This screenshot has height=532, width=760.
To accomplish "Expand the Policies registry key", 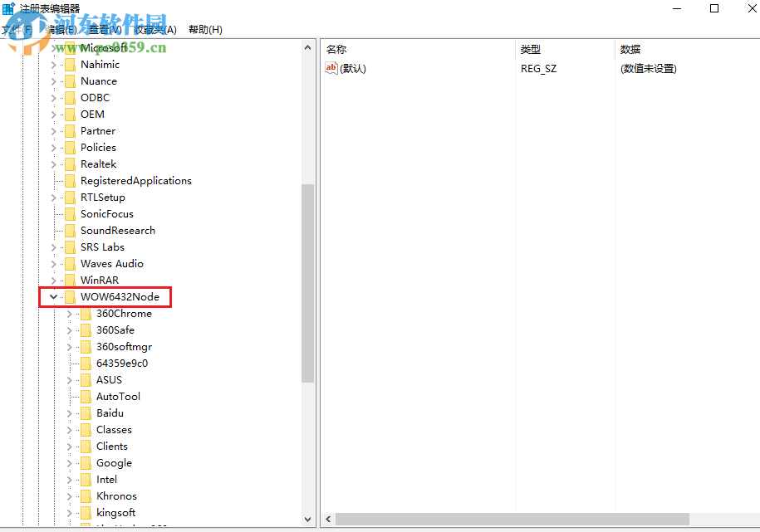I will point(53,147).
